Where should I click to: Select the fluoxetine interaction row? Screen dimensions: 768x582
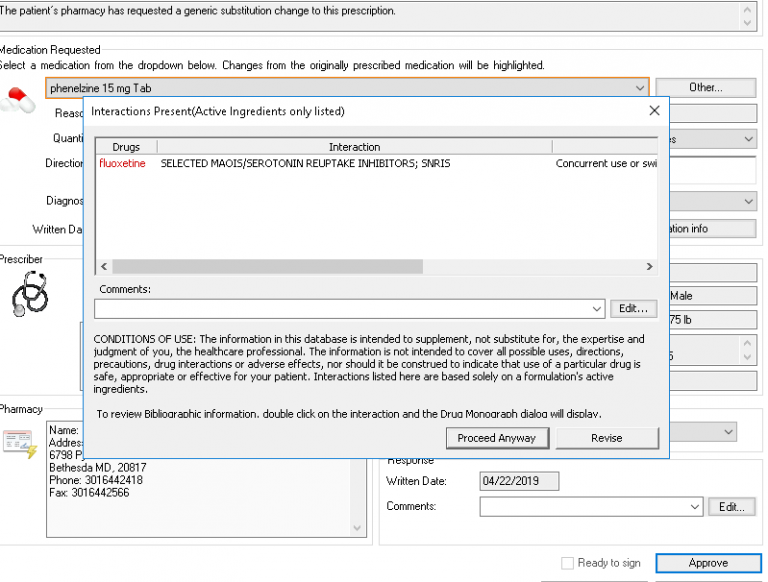pos(300,163)
